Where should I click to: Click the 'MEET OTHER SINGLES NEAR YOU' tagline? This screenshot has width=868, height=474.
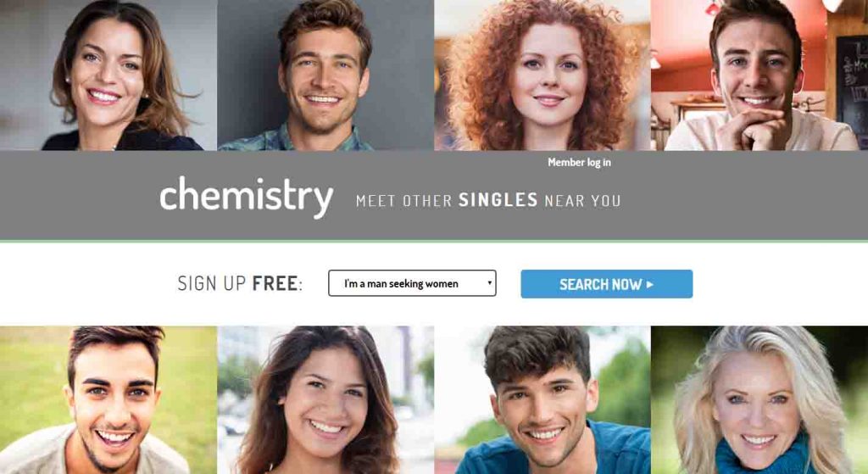488,200
